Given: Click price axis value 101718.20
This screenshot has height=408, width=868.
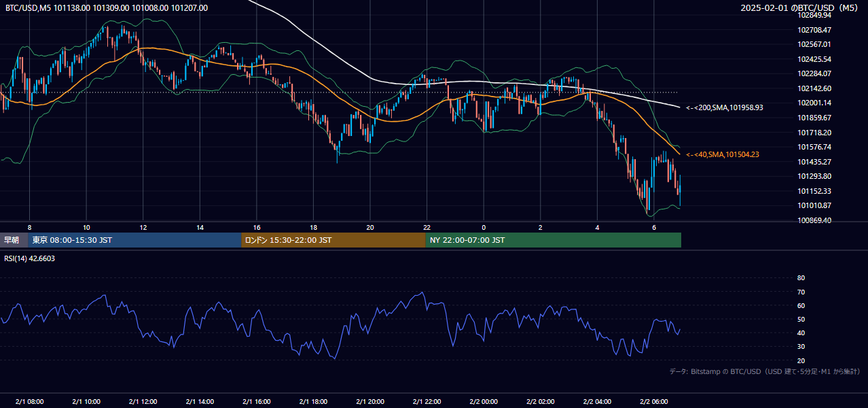Looking at the screenshot, I should [x=814, y=133].
